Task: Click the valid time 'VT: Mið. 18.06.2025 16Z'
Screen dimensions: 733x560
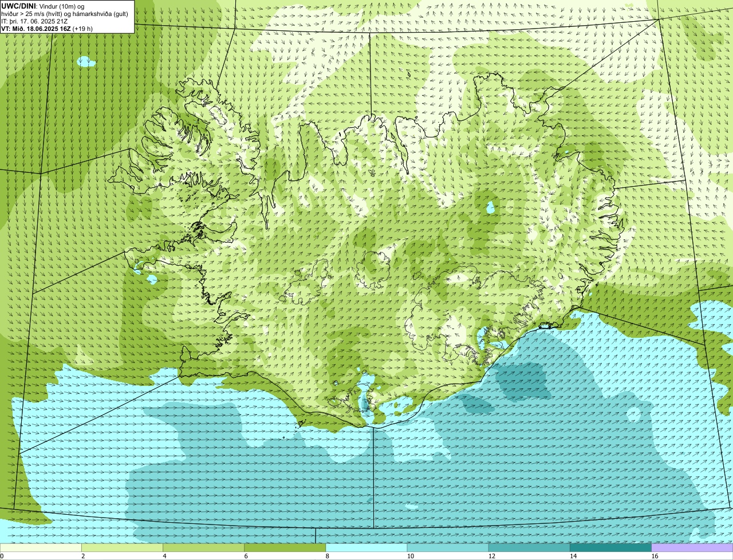Action: point(36,28)
